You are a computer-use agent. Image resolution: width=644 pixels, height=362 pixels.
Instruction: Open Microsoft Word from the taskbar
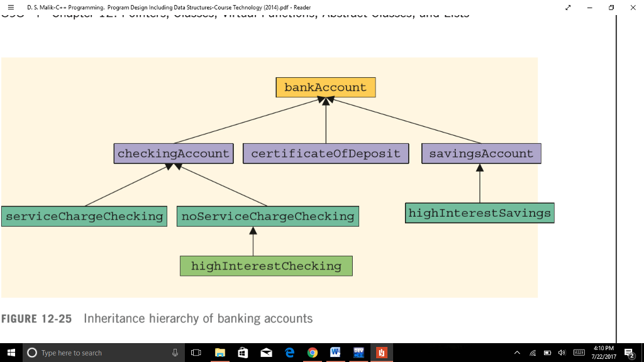[335, 353]
